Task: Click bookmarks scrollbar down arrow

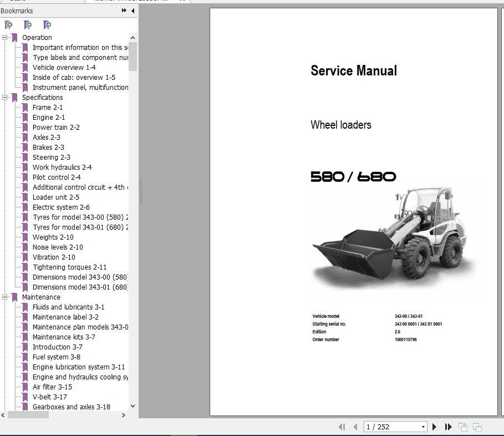Action: point(133,406)
